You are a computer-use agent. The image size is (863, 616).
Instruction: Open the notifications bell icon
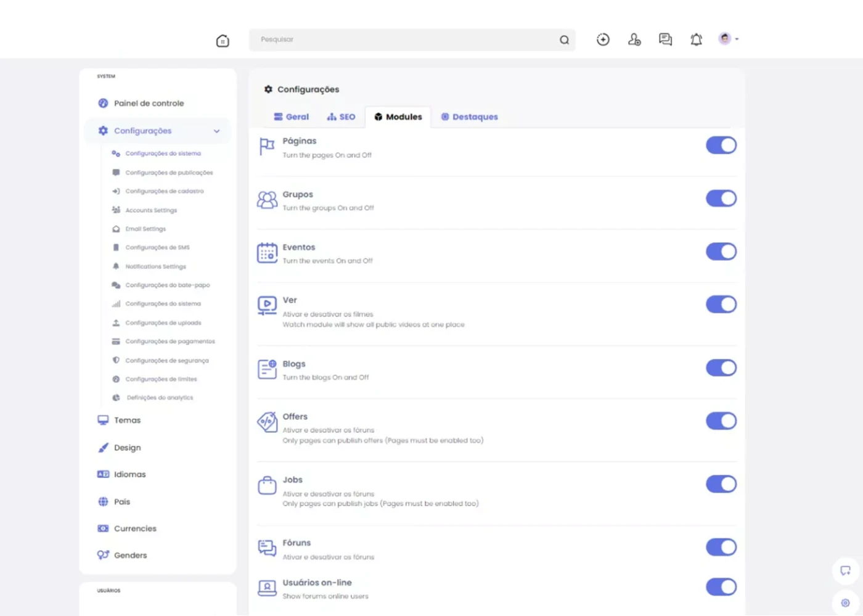(x=696, y=39)
